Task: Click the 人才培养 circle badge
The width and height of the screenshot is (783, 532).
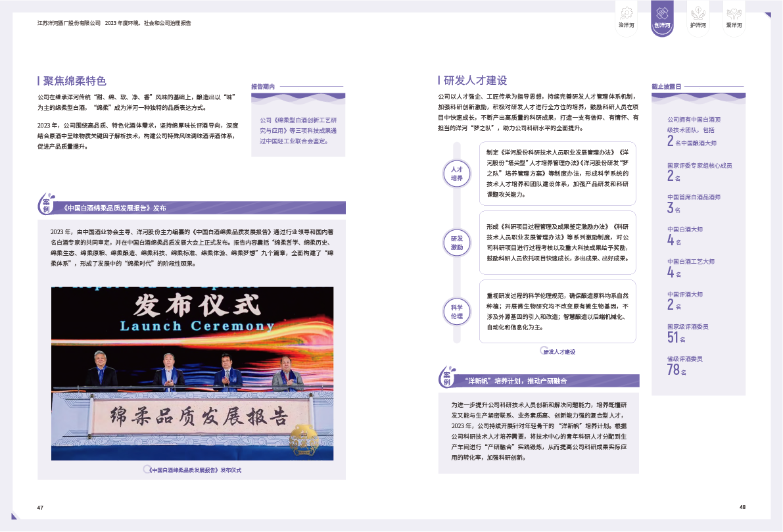Action: click(x=457, y=174)
